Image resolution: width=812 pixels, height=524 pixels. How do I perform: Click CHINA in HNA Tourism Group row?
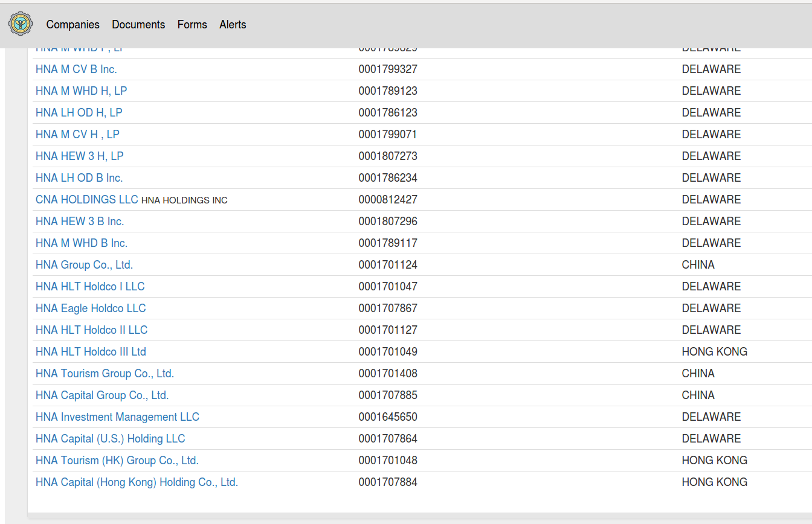(x=698, y=374)
